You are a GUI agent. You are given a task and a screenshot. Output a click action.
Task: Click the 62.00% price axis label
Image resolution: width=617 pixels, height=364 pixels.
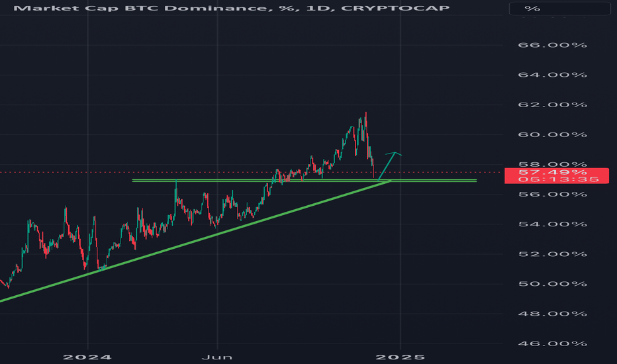(552, 105)
